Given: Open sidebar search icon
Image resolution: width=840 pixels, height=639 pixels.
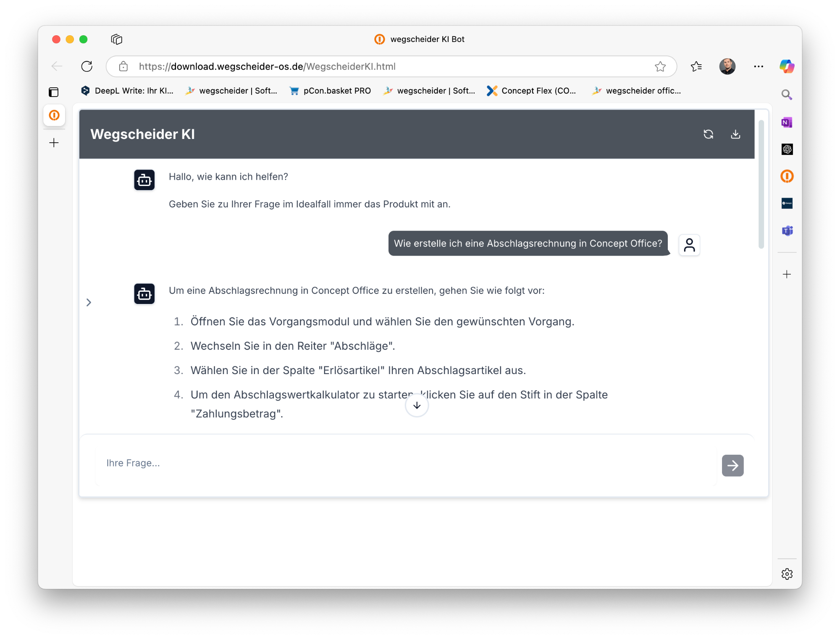Looking at the screenshot, I should click(787, 95).
